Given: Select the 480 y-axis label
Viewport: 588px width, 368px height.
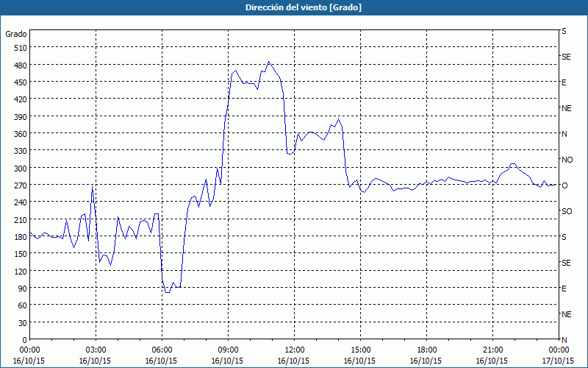Looking at the screenshot, I should tap(21, 66).
